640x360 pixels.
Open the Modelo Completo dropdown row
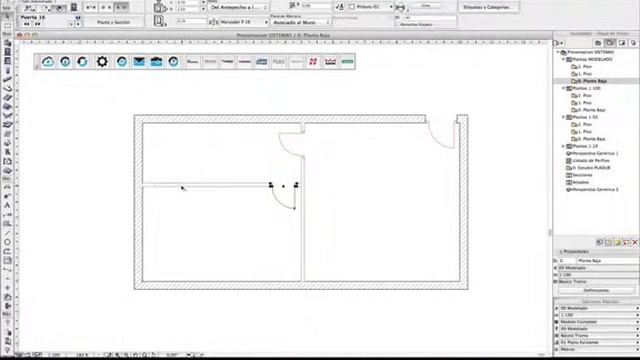tap(596, 322)
